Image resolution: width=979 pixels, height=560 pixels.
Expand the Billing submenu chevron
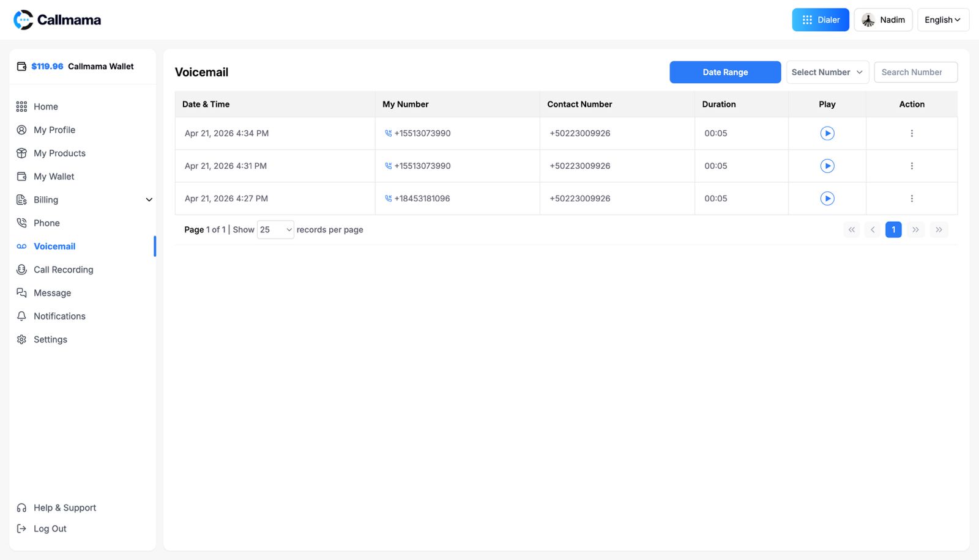click(149, 200)
